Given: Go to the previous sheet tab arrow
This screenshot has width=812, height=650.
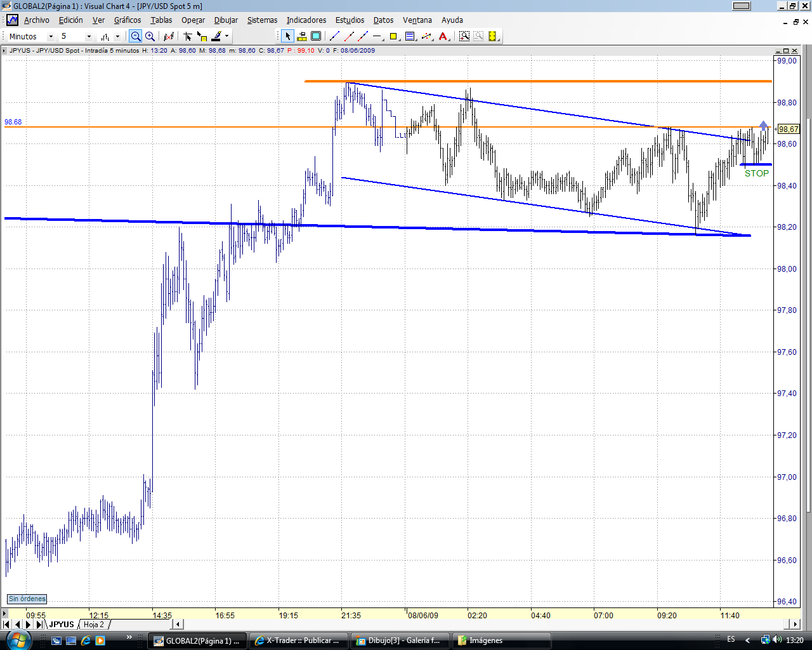Looking at the screenshot, I should pyautogui.click(x=18, y=625).
